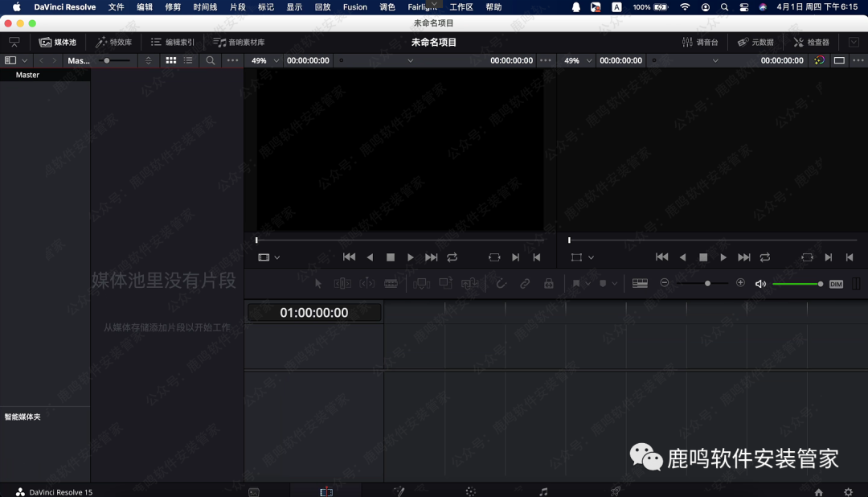Zoom out timeline with minus icon
This screenshot has width=868, height=497.
665,283
